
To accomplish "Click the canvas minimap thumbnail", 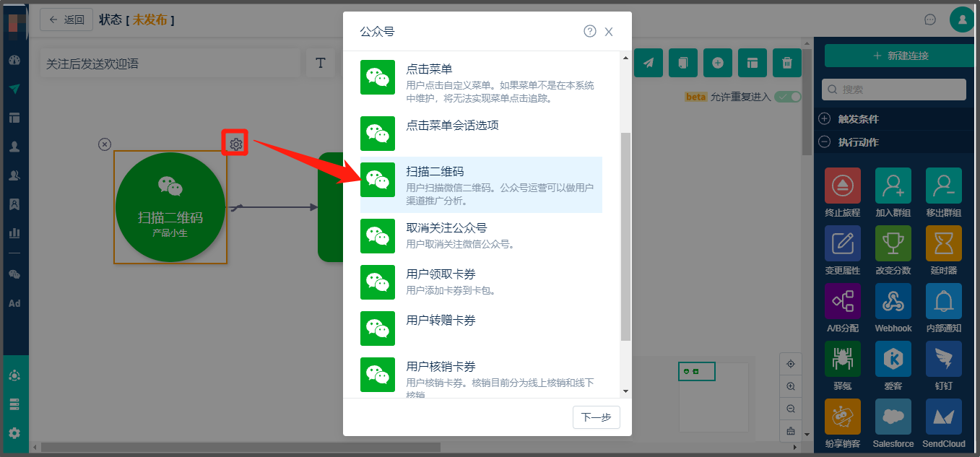I will (696, 371).
